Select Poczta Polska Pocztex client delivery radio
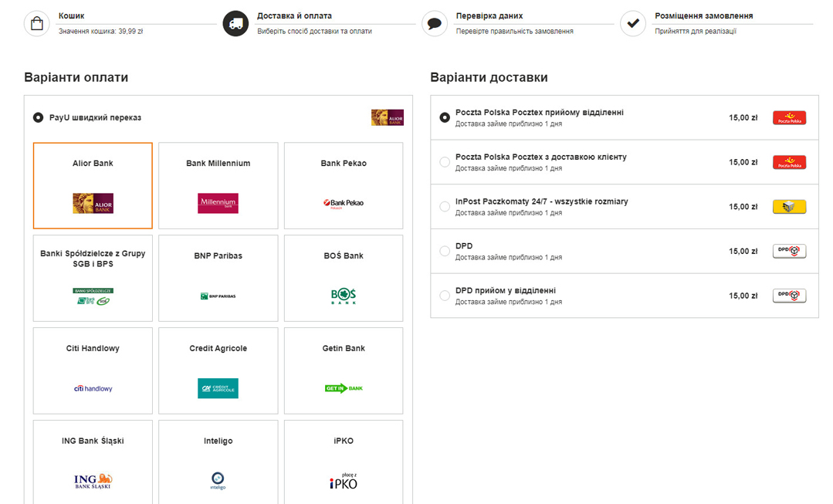833x504 pixels. click(x=445, y=162)
